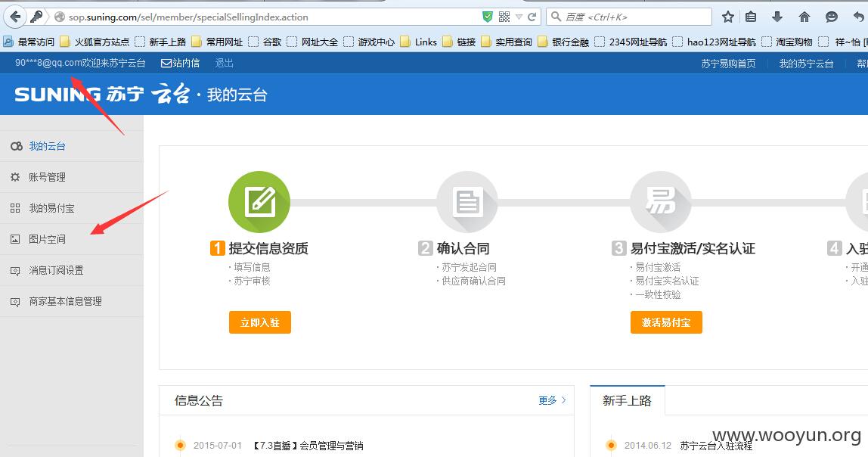
Task: Open 商家基本信息管理 in the sidebar
Action: point(65,301)
